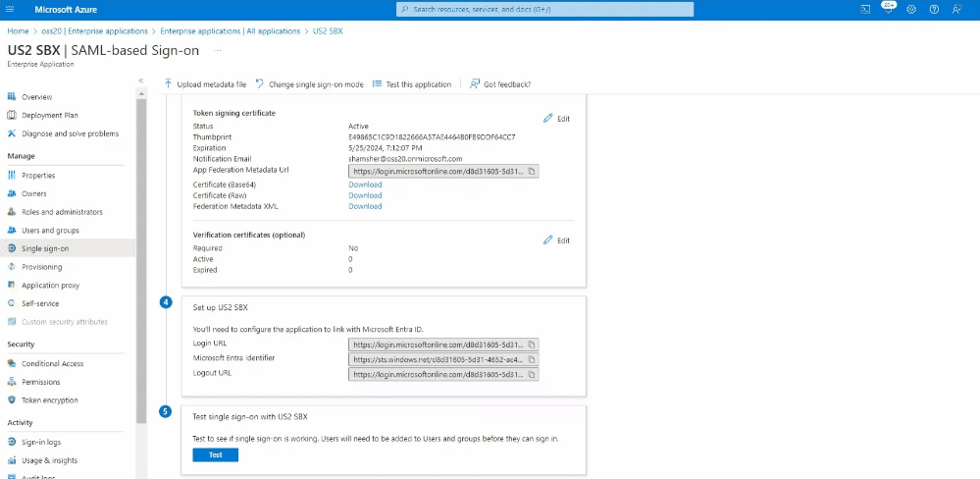
Task: Click the Diagnose and solve problems wrench icon
Action: point(11,133)
